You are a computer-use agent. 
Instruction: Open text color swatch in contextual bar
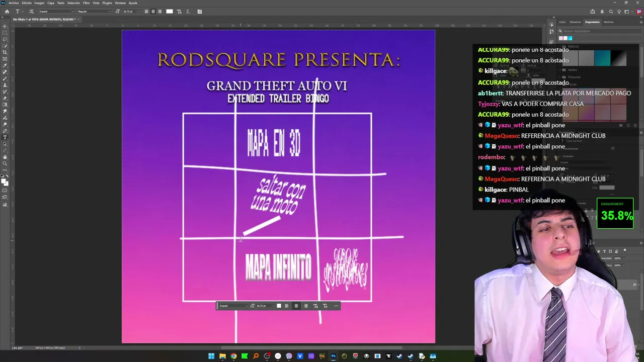point(279,306)
